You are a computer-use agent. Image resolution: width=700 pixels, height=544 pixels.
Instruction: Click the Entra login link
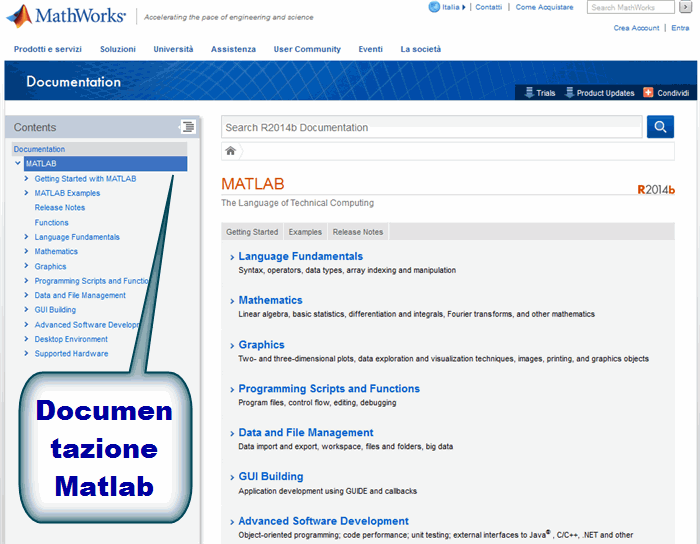click(680, 28)
